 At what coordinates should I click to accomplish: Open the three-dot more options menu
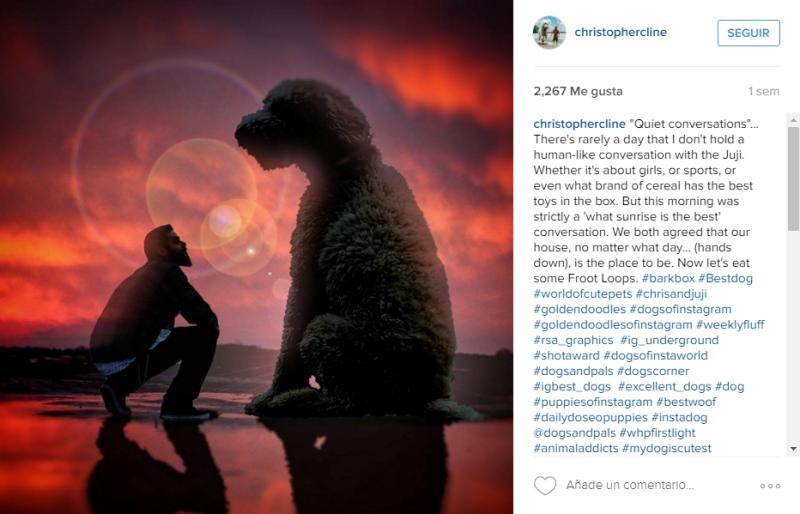point(770,486)
